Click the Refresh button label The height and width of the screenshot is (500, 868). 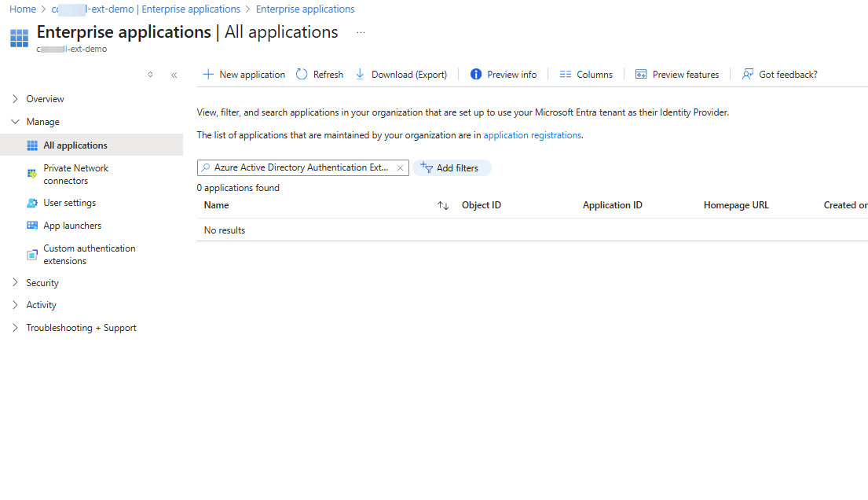[x=328, y=74]
